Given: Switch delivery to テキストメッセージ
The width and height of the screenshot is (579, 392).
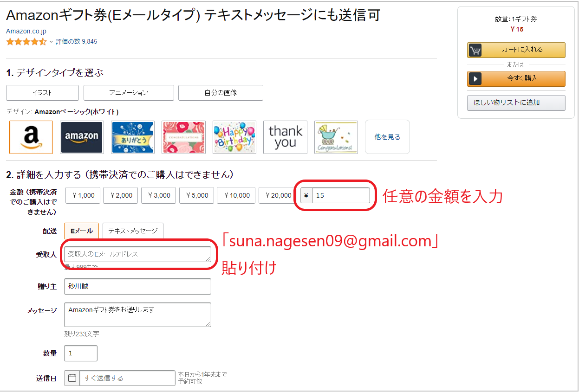Looking at the screenshot, I should (133, 231).
